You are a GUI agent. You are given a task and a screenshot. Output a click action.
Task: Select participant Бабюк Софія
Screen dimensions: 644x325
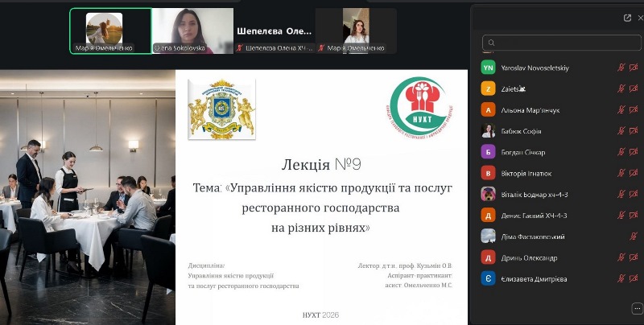pos(560,131)
